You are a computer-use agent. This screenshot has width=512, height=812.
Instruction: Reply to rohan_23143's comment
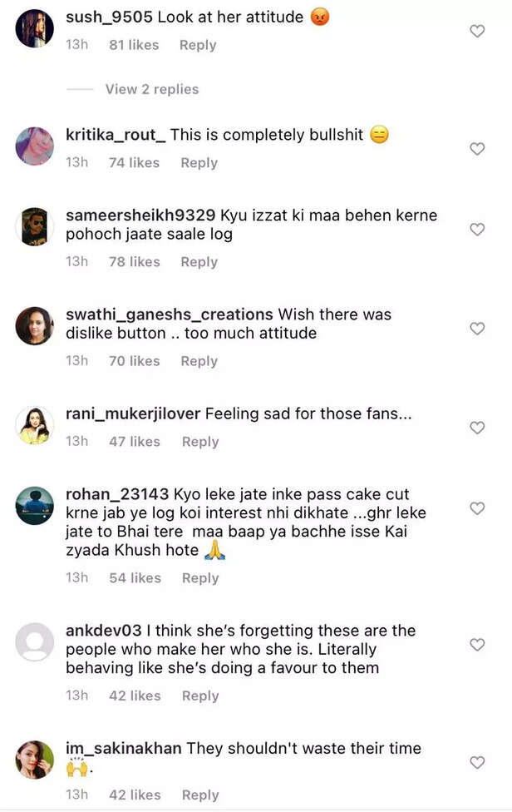pyautogui.click(x=200, y=578)
